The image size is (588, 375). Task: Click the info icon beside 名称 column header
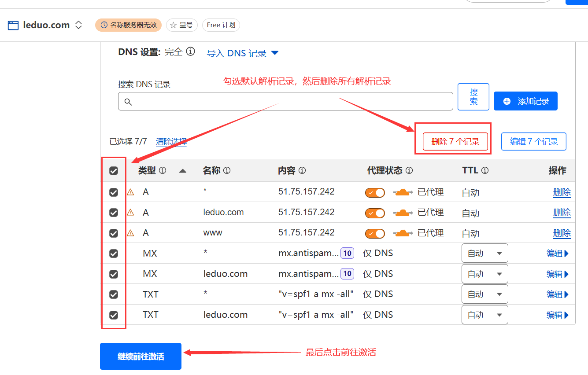click(227, 170)
